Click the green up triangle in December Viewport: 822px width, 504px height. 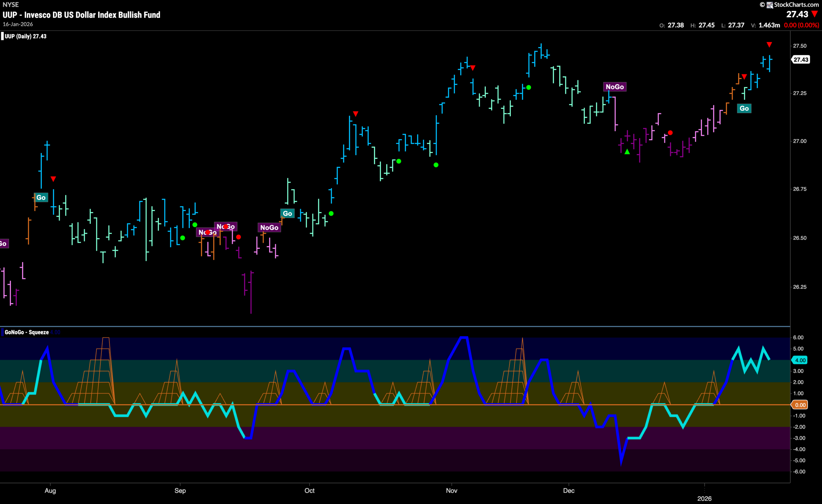coord(627,152)
